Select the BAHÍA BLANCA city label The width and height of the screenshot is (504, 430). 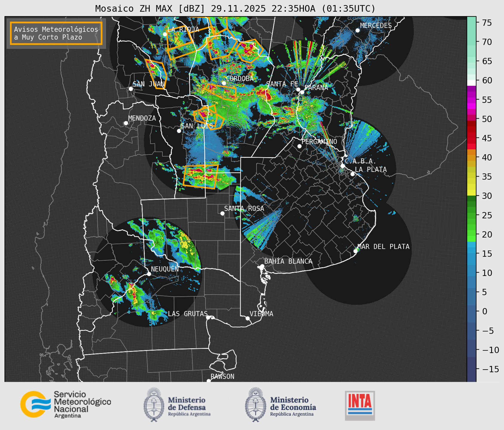click(288, 261)
